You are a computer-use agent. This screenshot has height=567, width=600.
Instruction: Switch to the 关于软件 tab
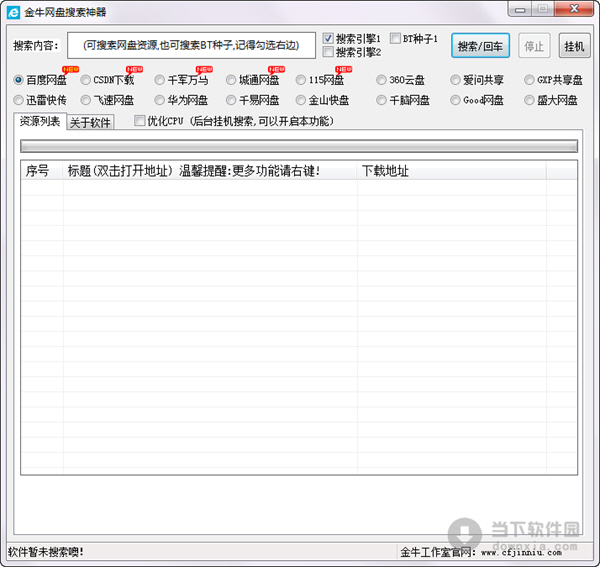pos(91,123)
